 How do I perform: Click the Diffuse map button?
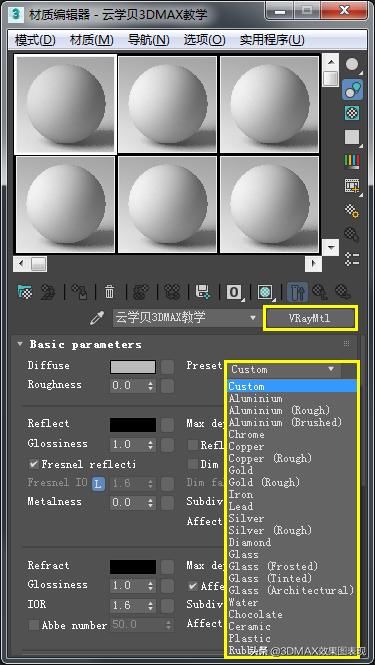click(167, 367)
